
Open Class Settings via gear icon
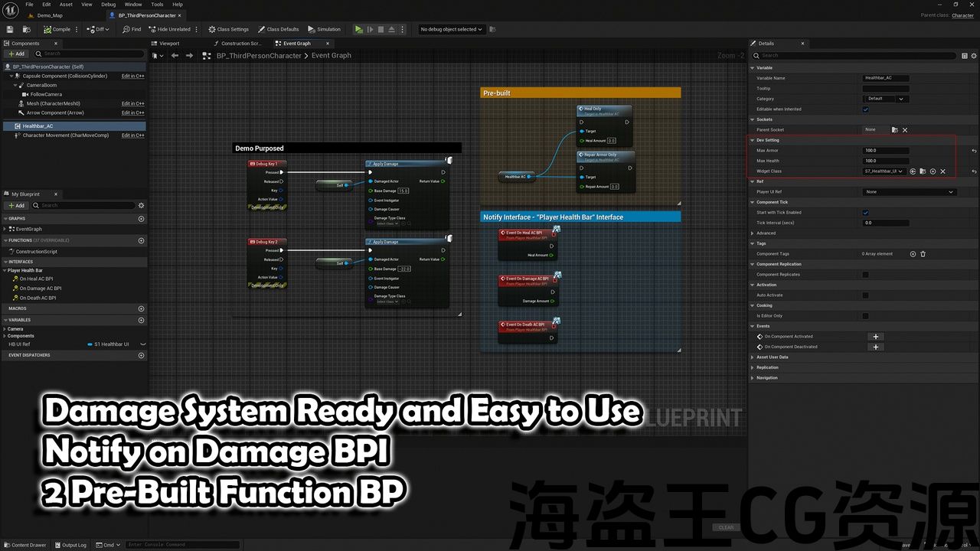coord(212,29)
